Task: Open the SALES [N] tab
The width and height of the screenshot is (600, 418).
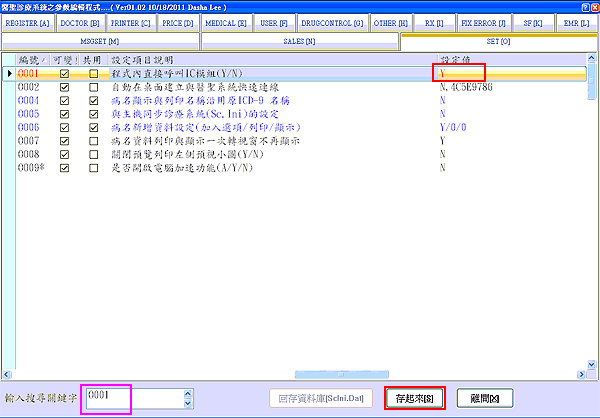Action: [x=299, y=41]
